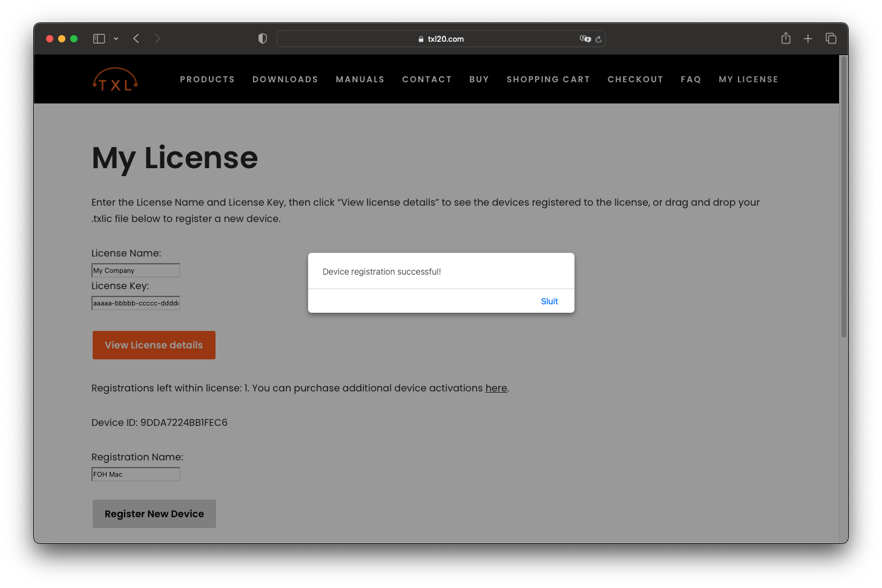The height and width of the screenshot is (588, 882).
Task: Go to the FAQ page
Action: (691, 79)
